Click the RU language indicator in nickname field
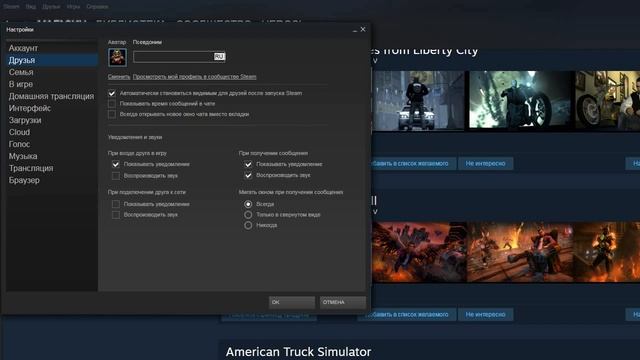The height and width of the screenshot is (360, 640). 219,56
